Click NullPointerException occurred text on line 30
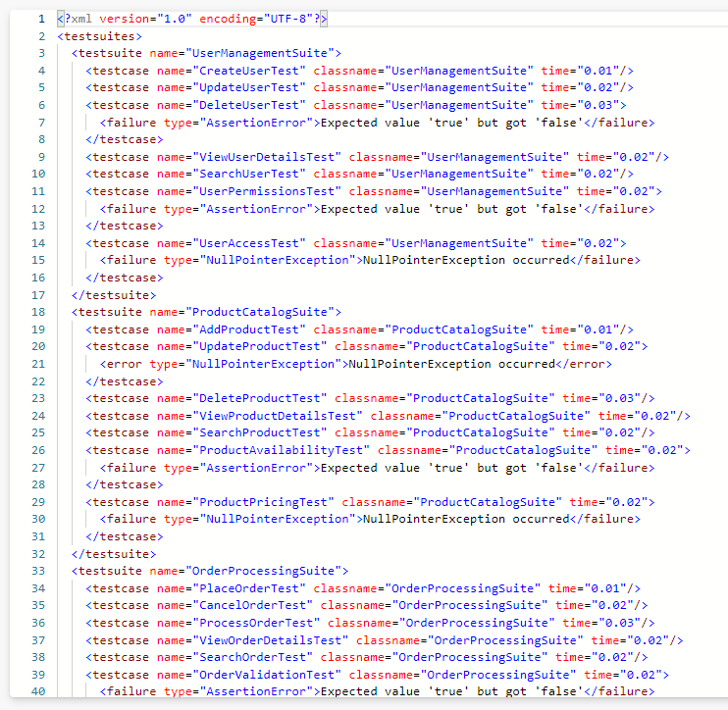Screen dimensions: 728x710 tap(466, 520)
